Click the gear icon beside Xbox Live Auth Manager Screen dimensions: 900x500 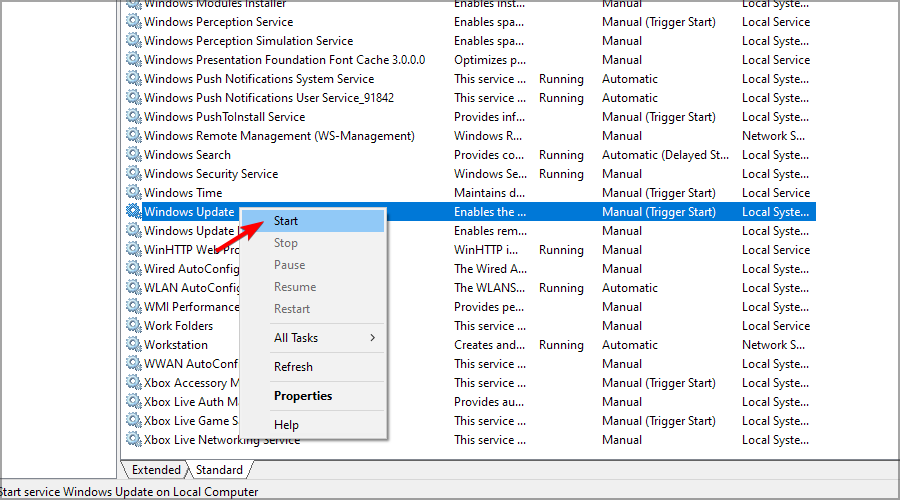pos(134,401)
